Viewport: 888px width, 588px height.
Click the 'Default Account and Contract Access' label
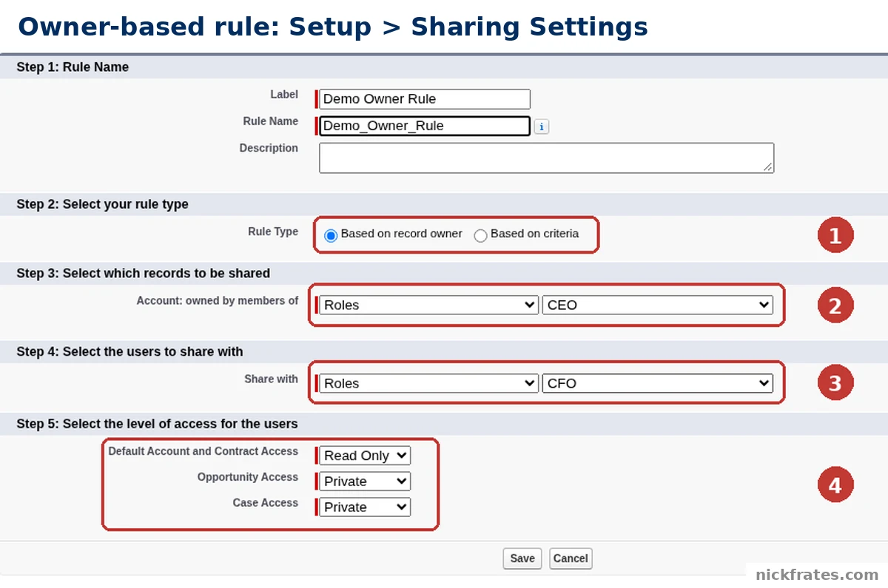pyautogui.click(x=203, y=451)
